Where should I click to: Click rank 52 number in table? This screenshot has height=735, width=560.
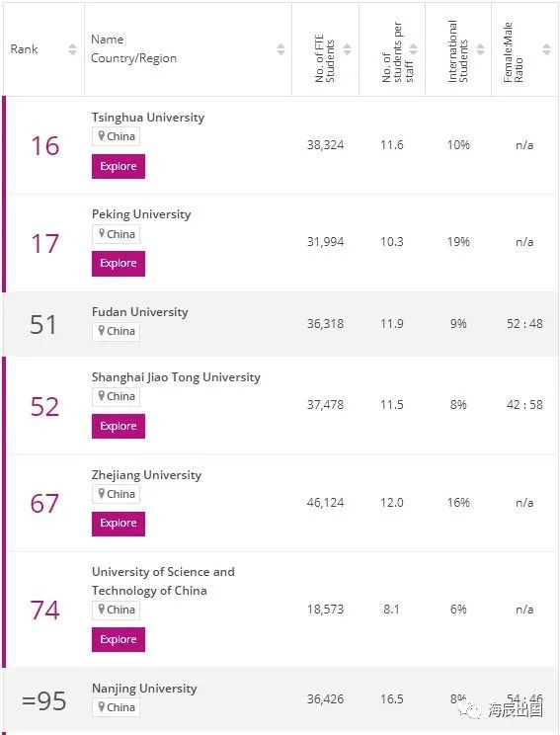pyautogui.click(x=44, y=406)
